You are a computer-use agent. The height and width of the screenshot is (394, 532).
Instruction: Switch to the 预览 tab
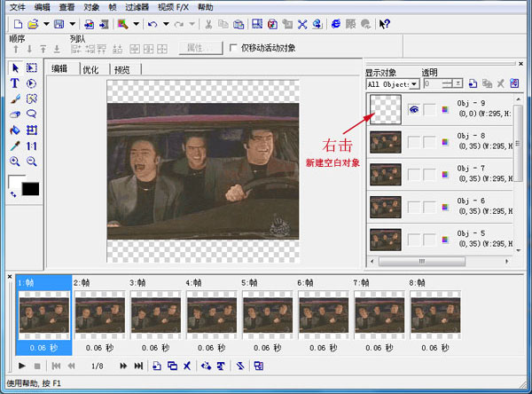pyautogui.click(x=121, y=69)
